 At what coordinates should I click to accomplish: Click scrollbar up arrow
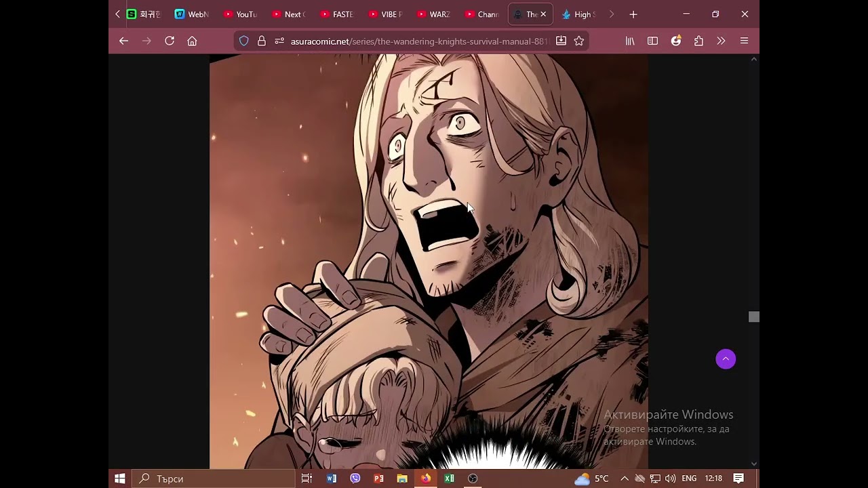click(x=754, y=60)
